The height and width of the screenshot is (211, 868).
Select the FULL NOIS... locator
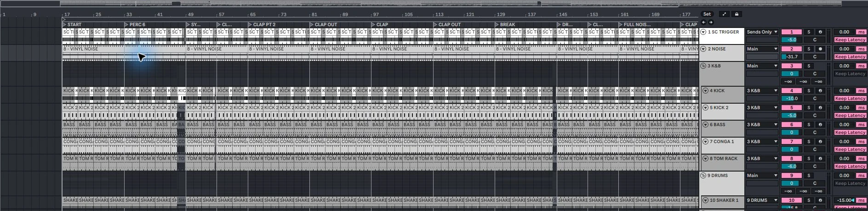pyautogui.click(x=634, y=25)
